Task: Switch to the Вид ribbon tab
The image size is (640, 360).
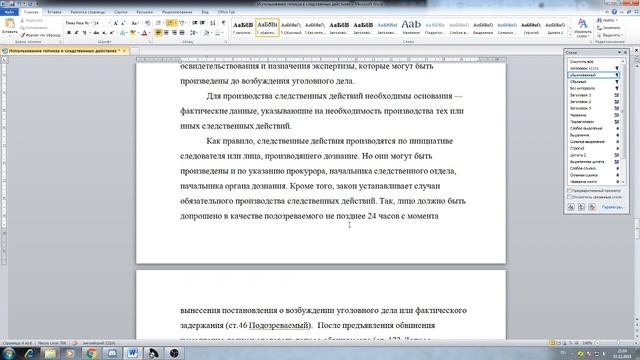Action: [205, 12]
